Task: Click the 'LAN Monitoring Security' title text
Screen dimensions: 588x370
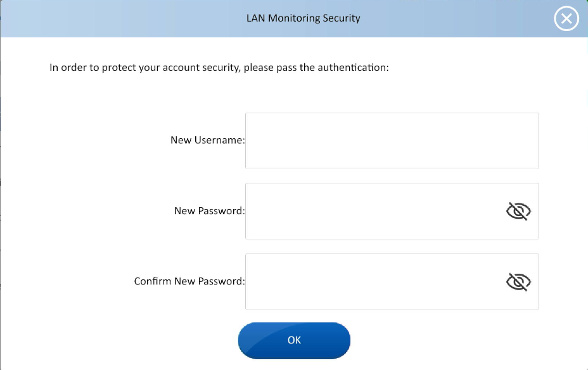Action: 303,18
